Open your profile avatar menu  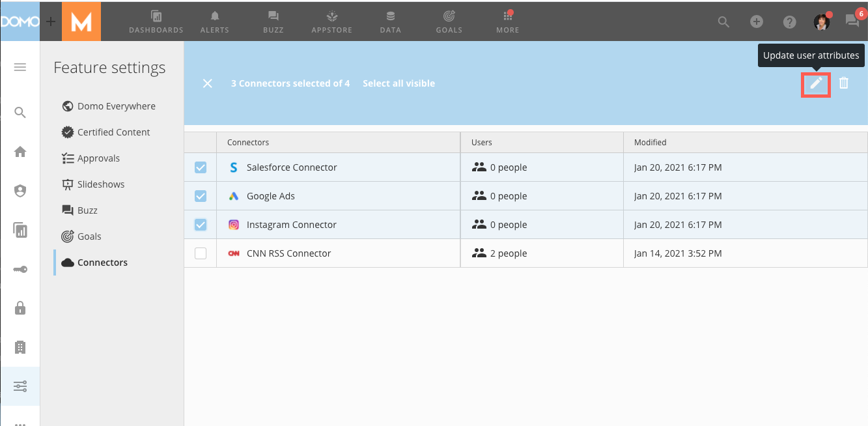coord(821,21)
